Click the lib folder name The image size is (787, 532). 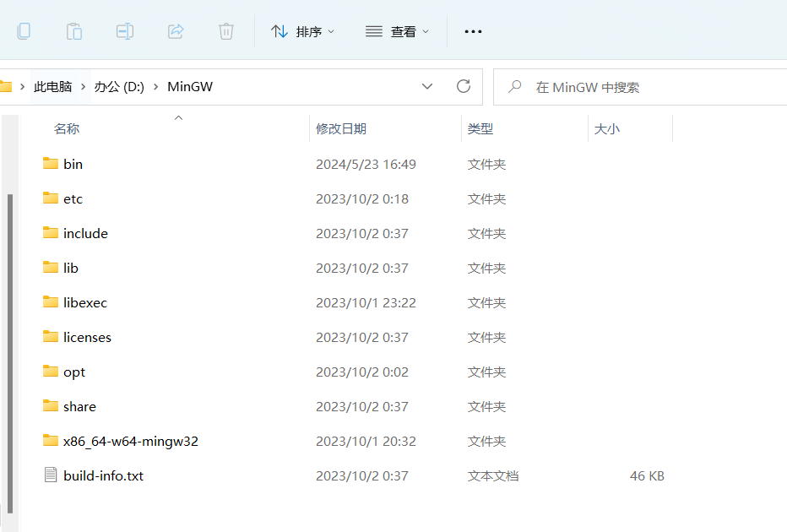coord(71,268)
